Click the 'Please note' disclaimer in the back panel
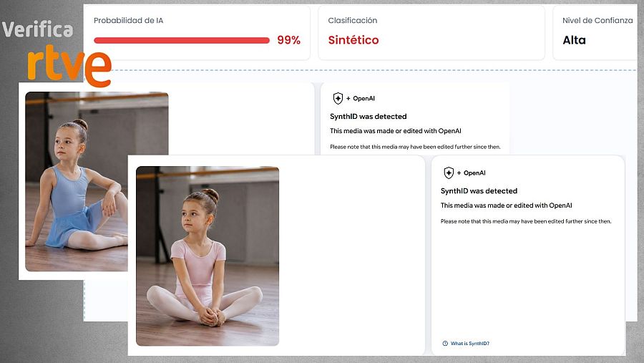The height and width of the screenshot is (363, 644). point(415,147)
